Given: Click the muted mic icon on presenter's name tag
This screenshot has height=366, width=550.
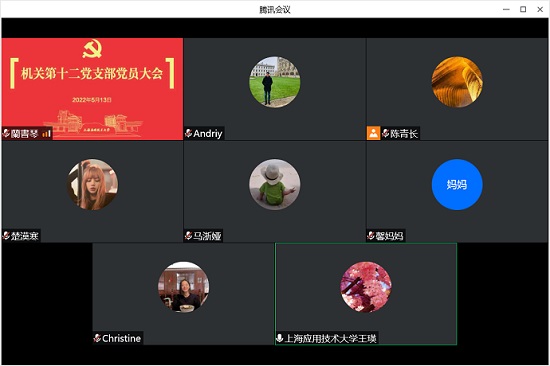Looking at the screenshot, I should pos(6,133).
